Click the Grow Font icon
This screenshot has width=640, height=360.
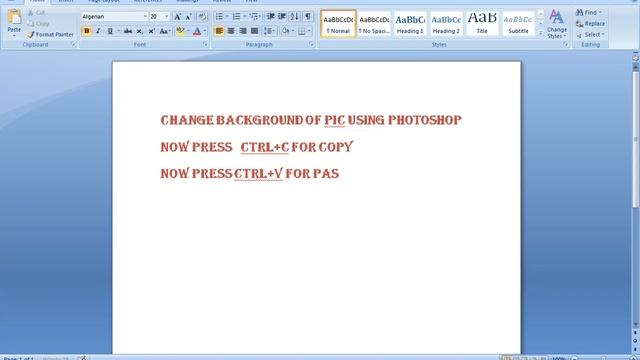(178, 17)
